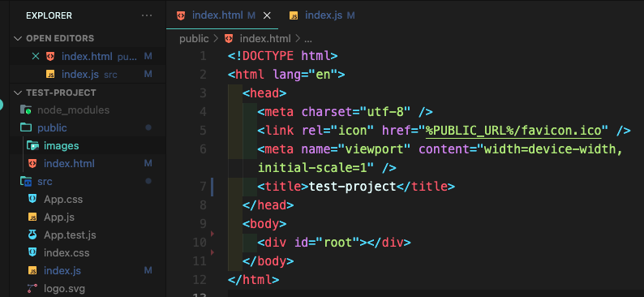Collapse the src folder
Viewport: 644px width, 297px height.
88,182
